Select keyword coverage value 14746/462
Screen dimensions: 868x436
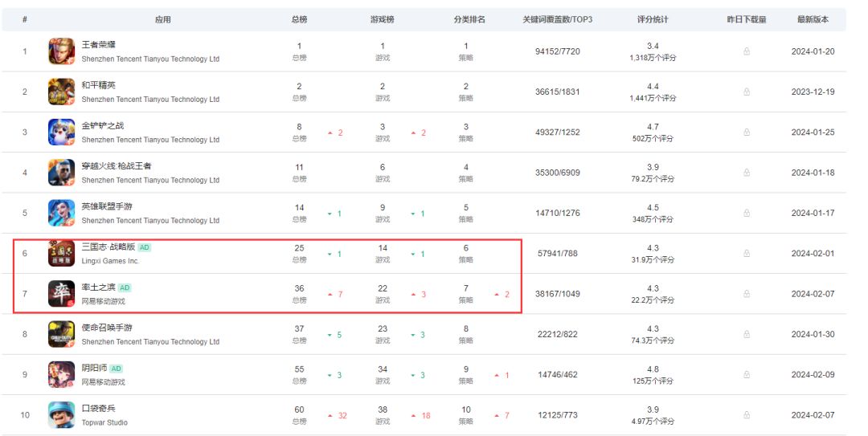[x=558, y=375]
